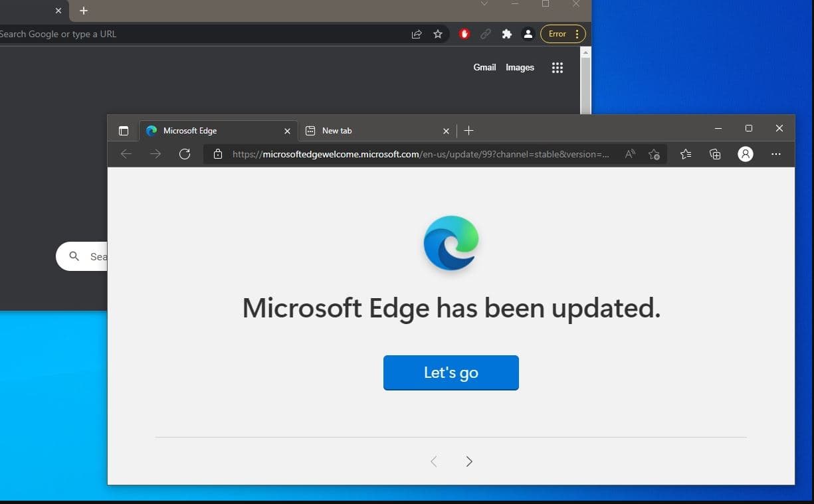814x504 pixels.
Task: Open Gmail from the Google homepage
Action: click(484, 67)
